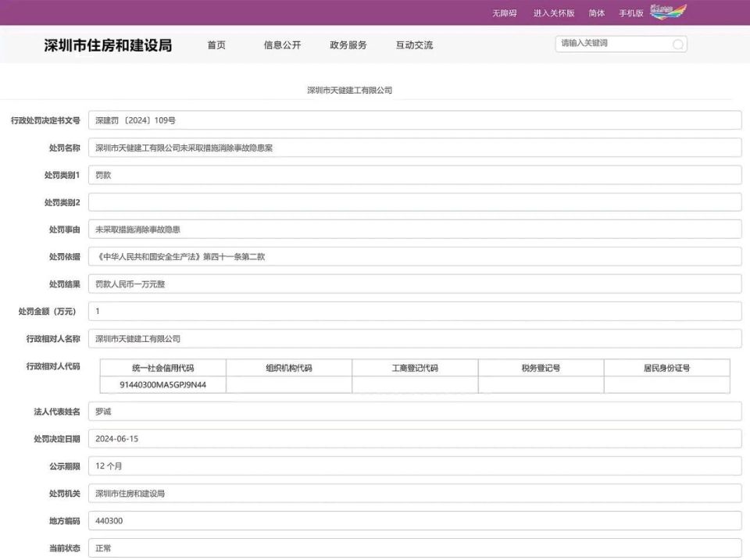Image resolution: width=750 pixels, height=560 pixels.
Task: Open the 首页 menu item
Action: pos(216,45)
